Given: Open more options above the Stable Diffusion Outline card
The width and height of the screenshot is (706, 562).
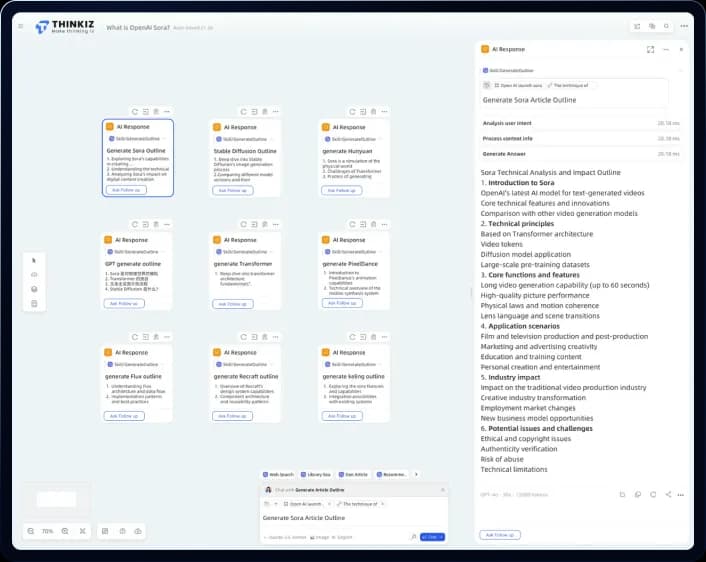Looking at the screenshot, I should tap(276, 111).
